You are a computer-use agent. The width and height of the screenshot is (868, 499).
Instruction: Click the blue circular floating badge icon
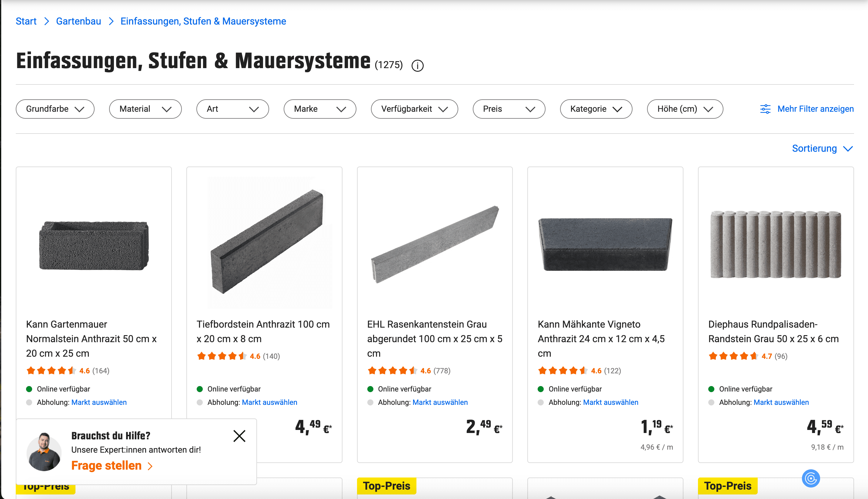810,478
